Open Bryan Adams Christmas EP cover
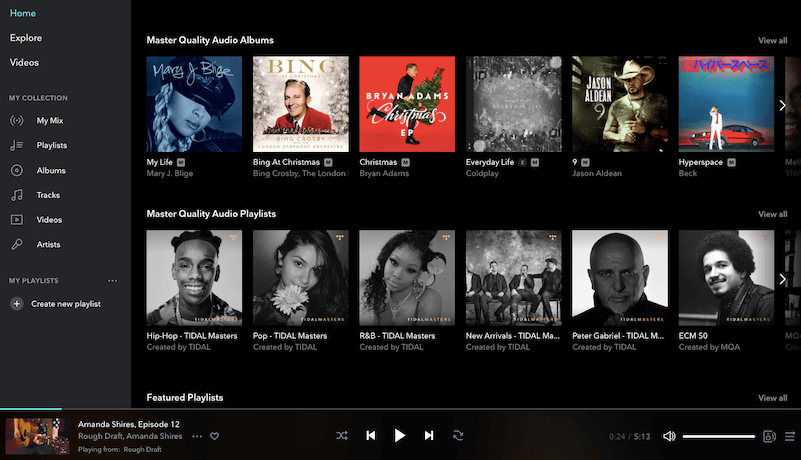The height and width of the screenshot is (460, 801). click(x=407, y=104)
